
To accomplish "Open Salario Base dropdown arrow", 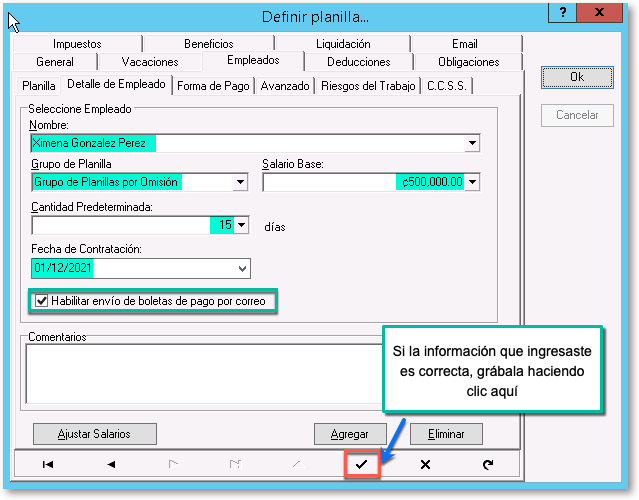I will coord(472,182).
